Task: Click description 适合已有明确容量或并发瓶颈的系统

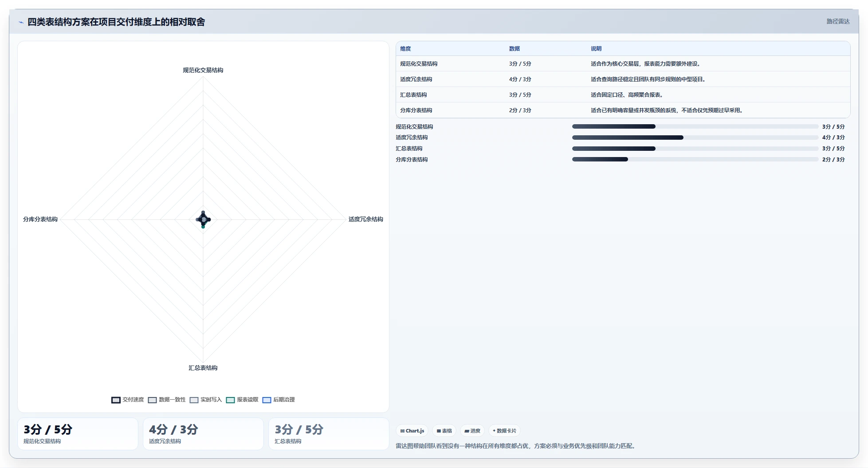Action: click(668, 110)
